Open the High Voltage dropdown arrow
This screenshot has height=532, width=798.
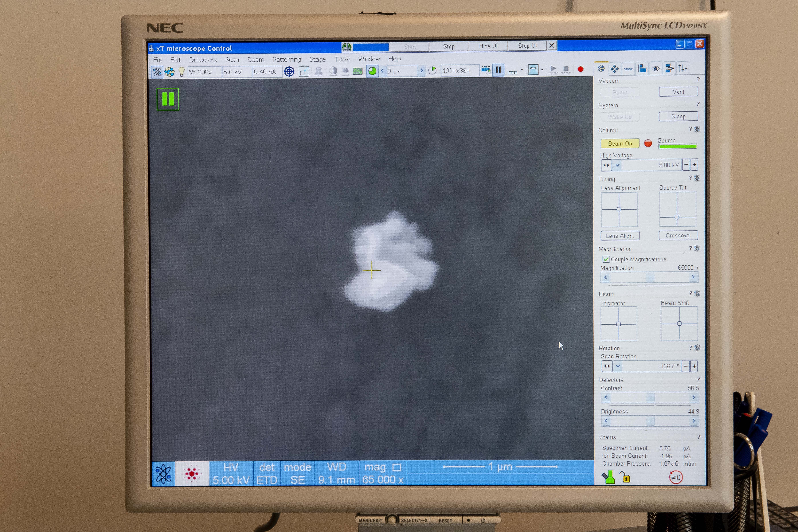tap(618, 165)
